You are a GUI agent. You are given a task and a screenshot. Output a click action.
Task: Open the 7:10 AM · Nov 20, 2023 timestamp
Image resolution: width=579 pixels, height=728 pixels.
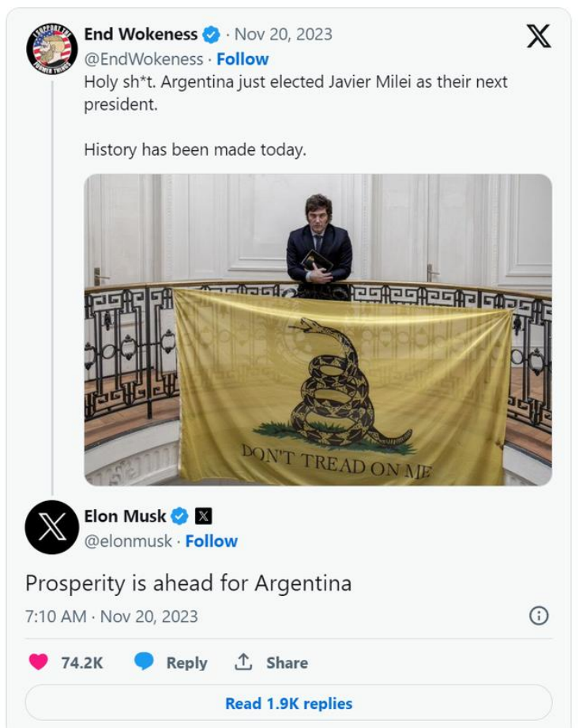111,616
